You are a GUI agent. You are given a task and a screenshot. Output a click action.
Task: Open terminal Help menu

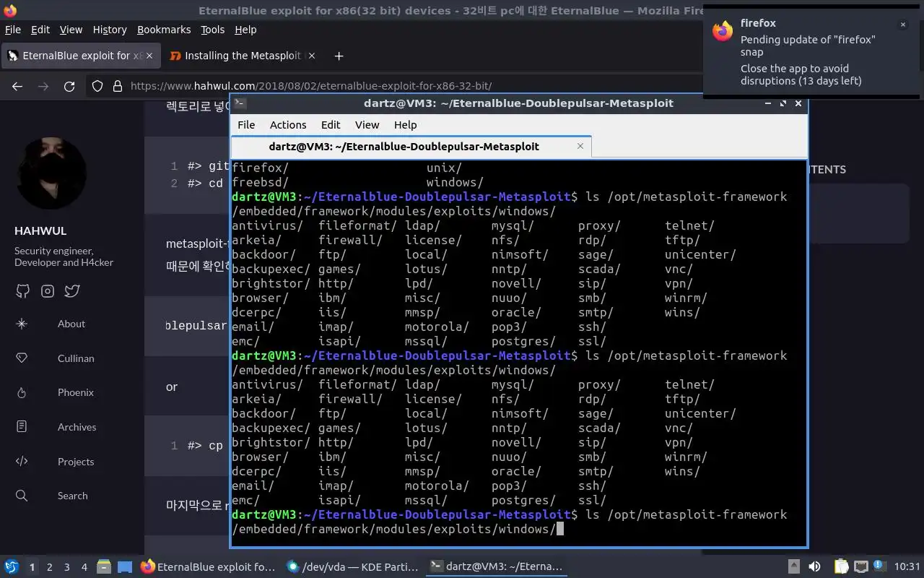click(x=405, y=125)
